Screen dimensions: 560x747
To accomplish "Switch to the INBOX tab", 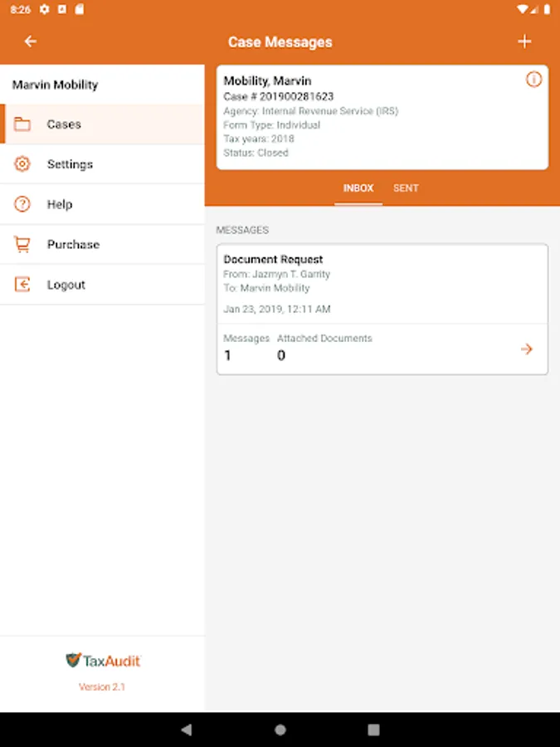I will [x=358, y=188].
